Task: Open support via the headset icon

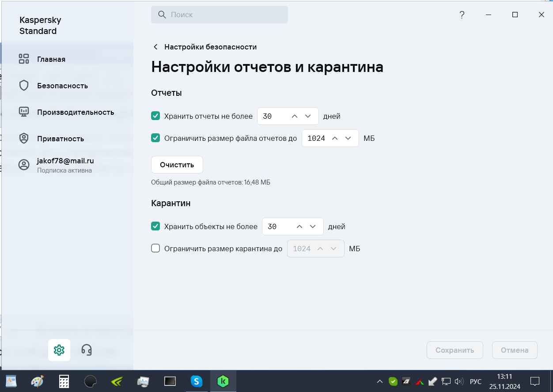Action: pyautogui.click(x=87, y=350)
